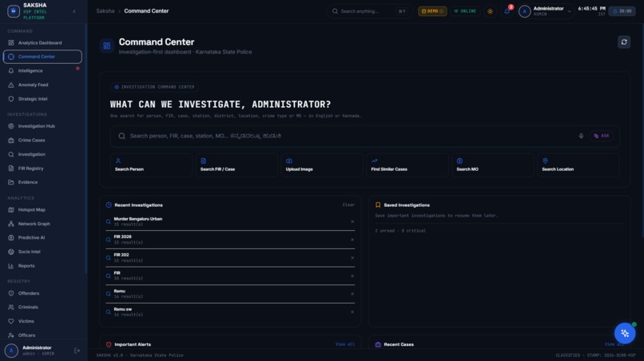
Task: Open the Analytics Dashboard sidebar item
Action: pyautogui.click(x=42, y=42)
